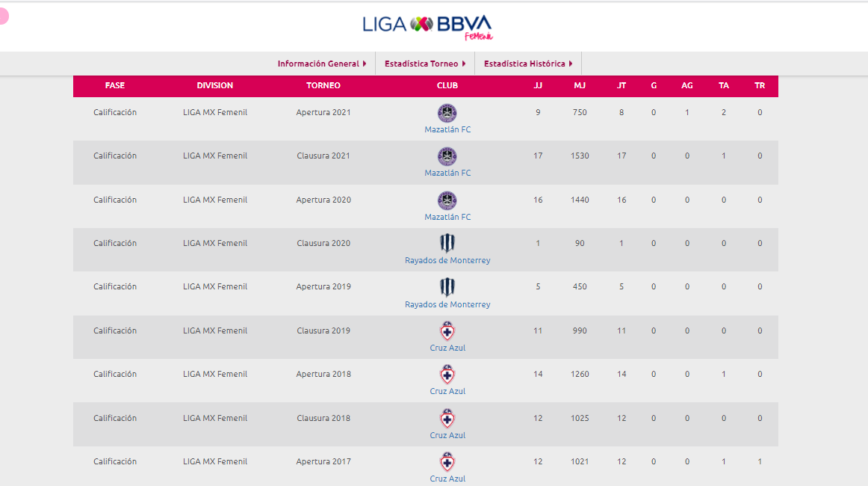Select the Apertura 2017 tournament cell

(323, 461)
